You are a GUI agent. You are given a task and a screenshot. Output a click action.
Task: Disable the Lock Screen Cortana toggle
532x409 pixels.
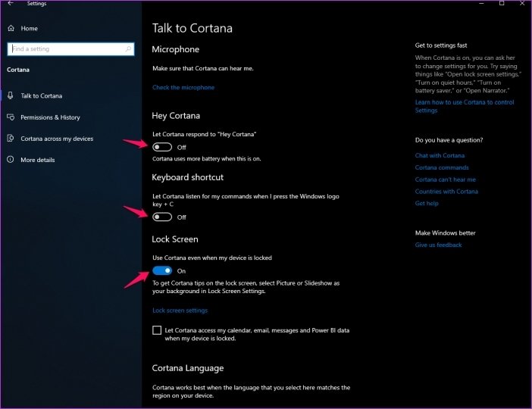162,270
